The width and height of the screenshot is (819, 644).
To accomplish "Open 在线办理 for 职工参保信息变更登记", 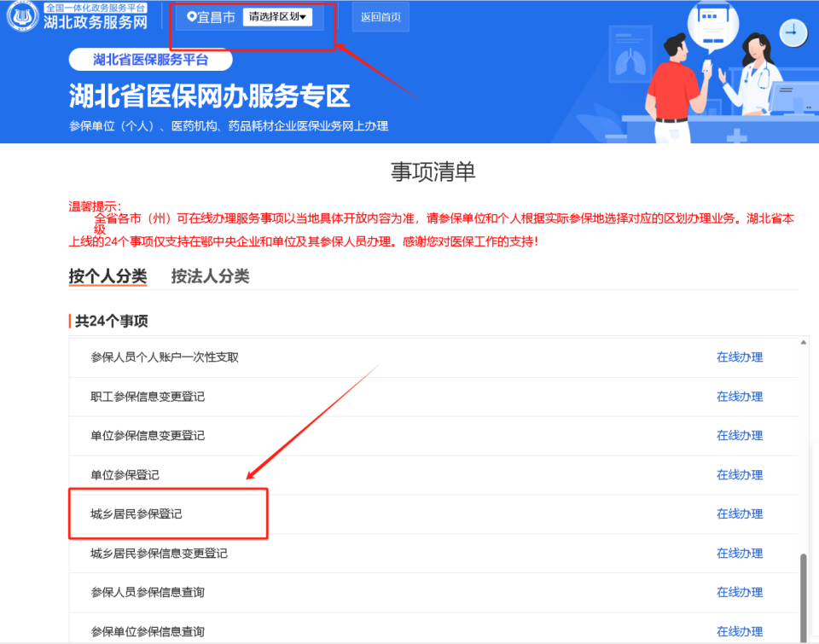I will pos(739,396).
